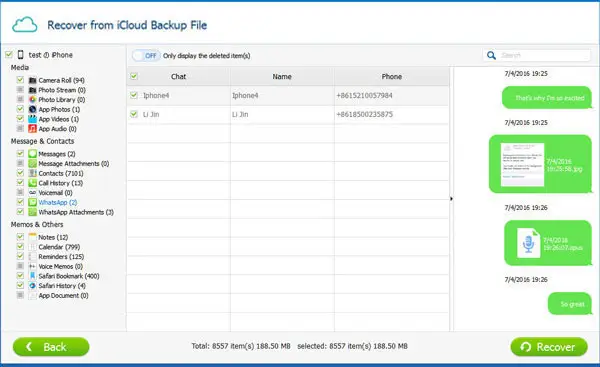Toggle the select-all checkbox in Chat header
Image resolution: width=600 pixels, height=367 pixels.
coord(134,76)
